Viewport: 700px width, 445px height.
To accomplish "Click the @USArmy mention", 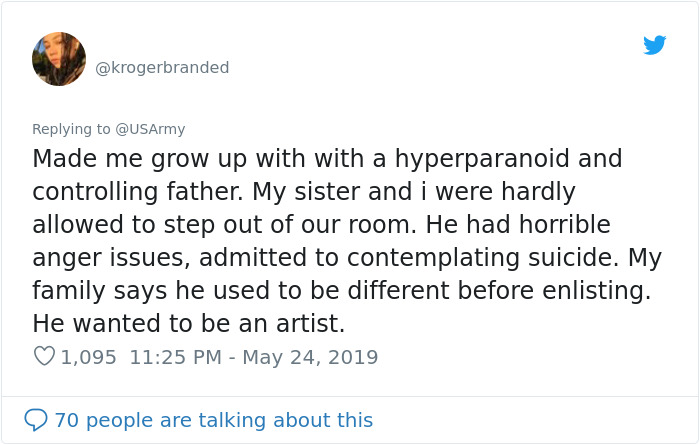I will coord(150,129).
